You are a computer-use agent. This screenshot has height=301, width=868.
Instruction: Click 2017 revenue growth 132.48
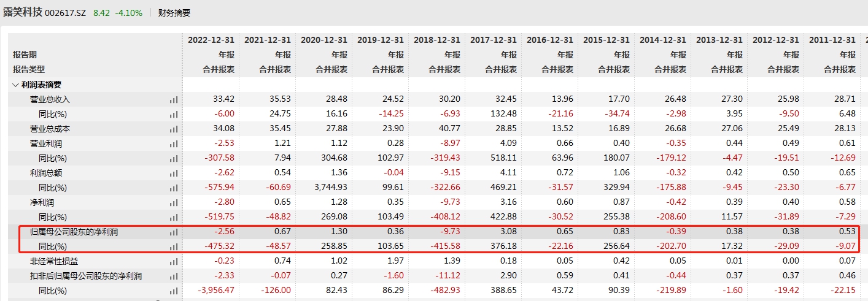(x=505, y=114)
